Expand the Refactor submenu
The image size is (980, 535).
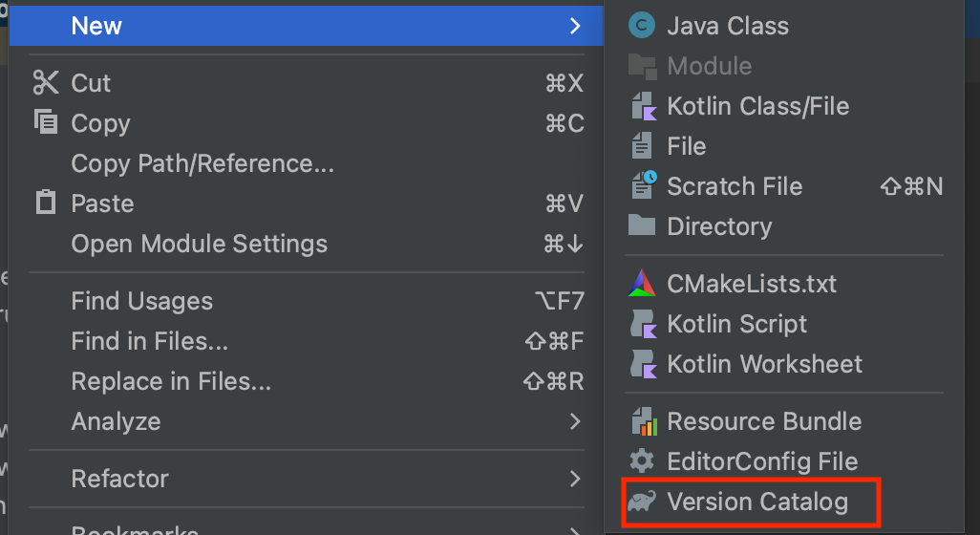point(574,479)
